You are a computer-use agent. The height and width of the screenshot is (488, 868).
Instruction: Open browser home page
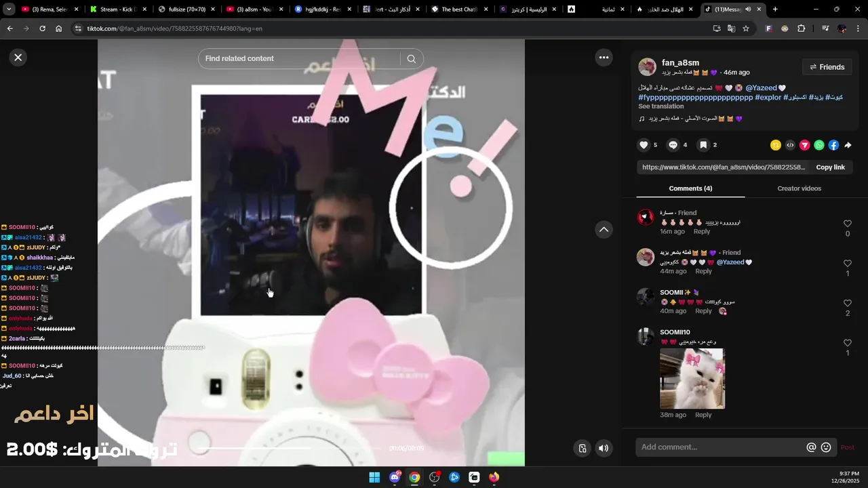point(59,28)
